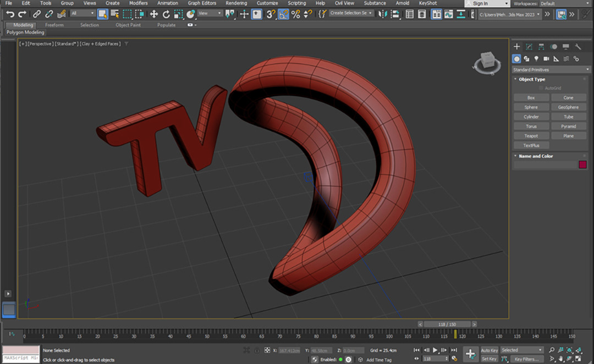Open the Workspaces Default dropdown

pos(566,3)
